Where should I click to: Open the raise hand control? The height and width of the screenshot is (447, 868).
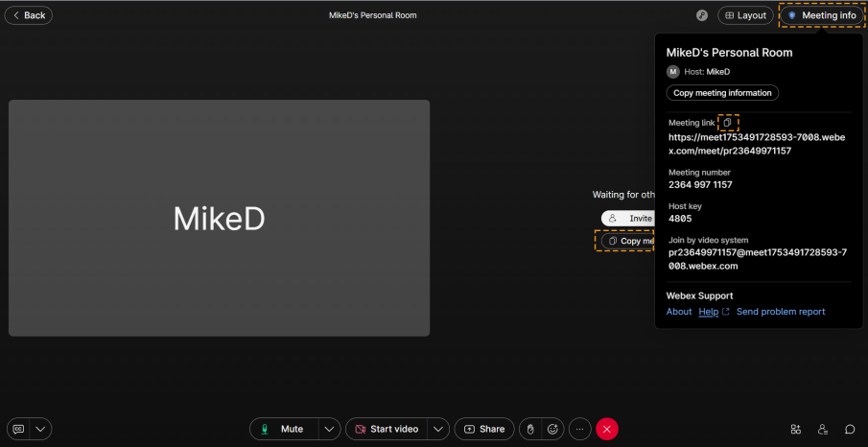point(529,429)
